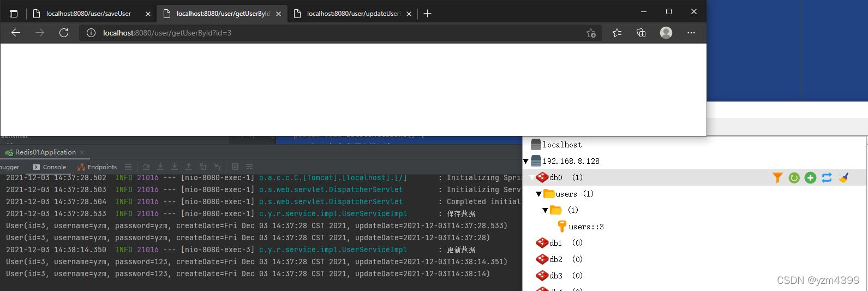The height and width of the screenshot is (291, 868).
Task: Click the disabled forward arrow in browser
Action: 40,33
